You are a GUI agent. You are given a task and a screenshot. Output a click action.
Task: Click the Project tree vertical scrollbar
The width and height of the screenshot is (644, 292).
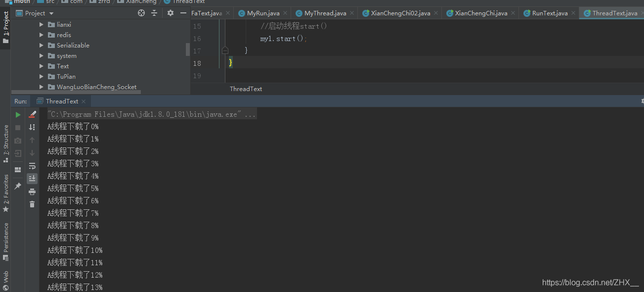[x=188, y=49]
